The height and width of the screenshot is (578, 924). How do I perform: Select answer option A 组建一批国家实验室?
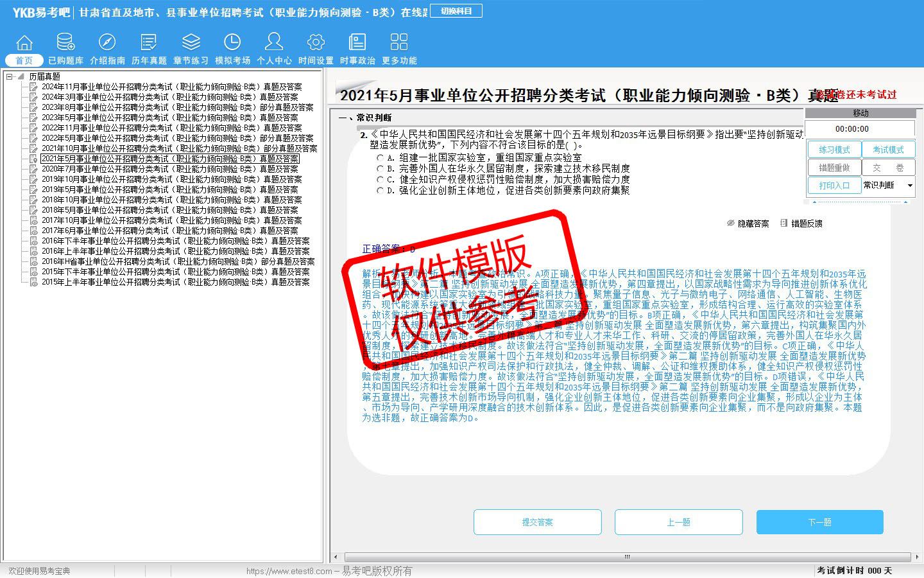pyautogui.click(x=380, y=157)
